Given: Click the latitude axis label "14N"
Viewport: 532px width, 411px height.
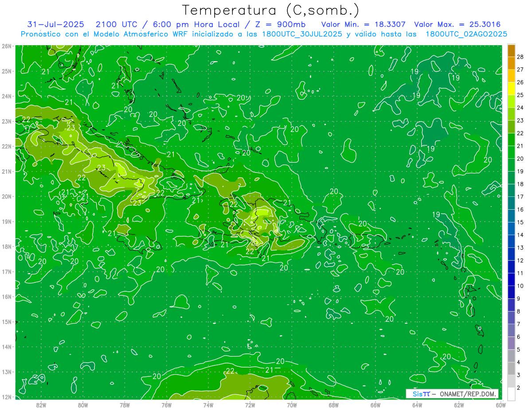Looking at the screenshot, I should 7,347.
